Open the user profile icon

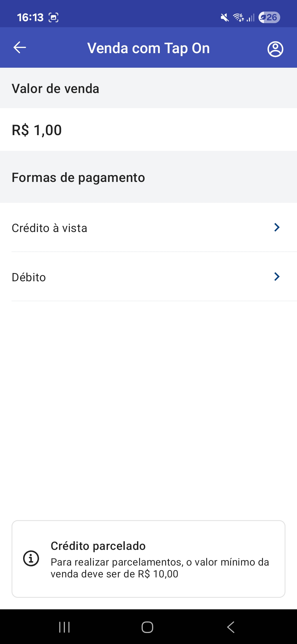[275, 49]
